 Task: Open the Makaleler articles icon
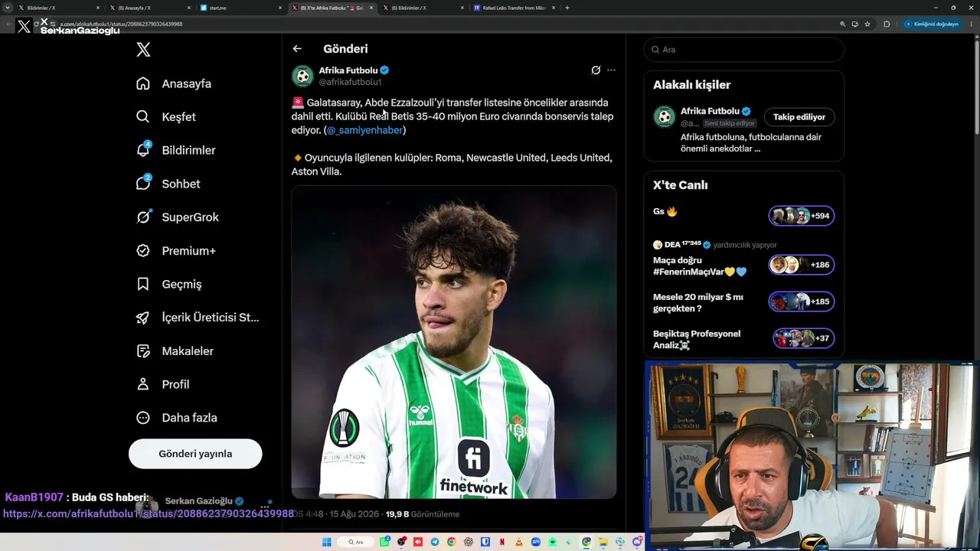coord(143,351)
